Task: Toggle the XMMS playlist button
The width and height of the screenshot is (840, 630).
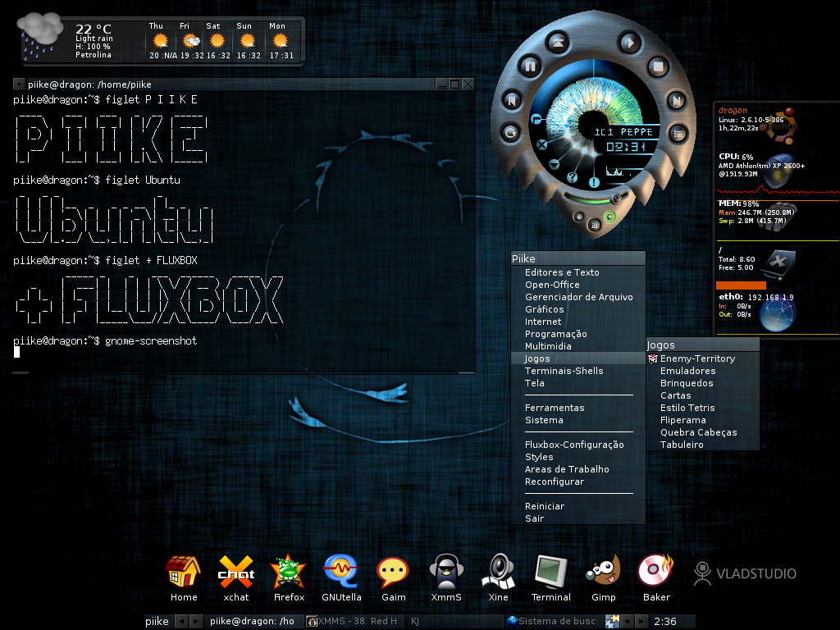Action: [x=678, y=134]
